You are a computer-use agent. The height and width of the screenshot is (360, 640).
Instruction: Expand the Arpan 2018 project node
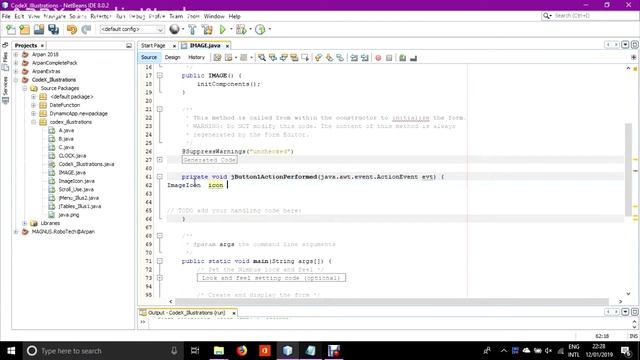point(16,54)
